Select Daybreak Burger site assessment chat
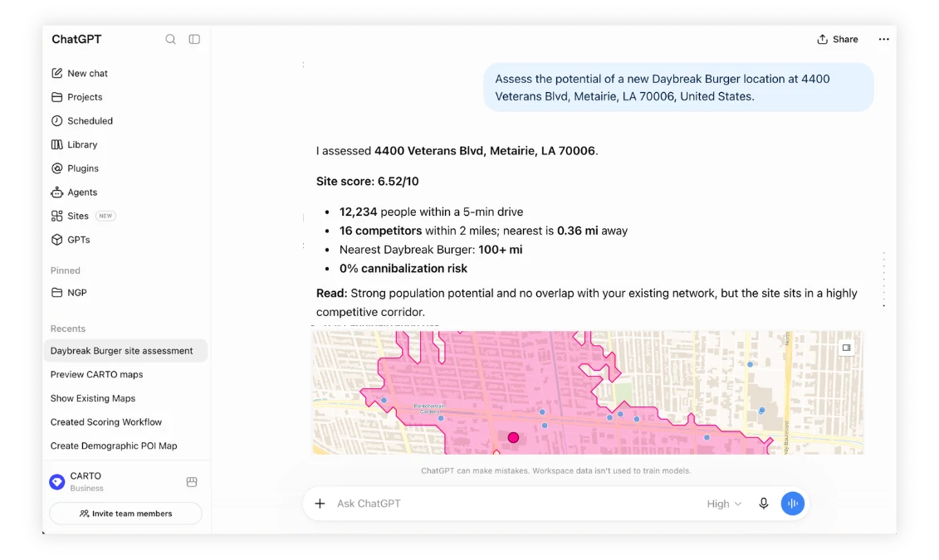 (x=125, y=351)
